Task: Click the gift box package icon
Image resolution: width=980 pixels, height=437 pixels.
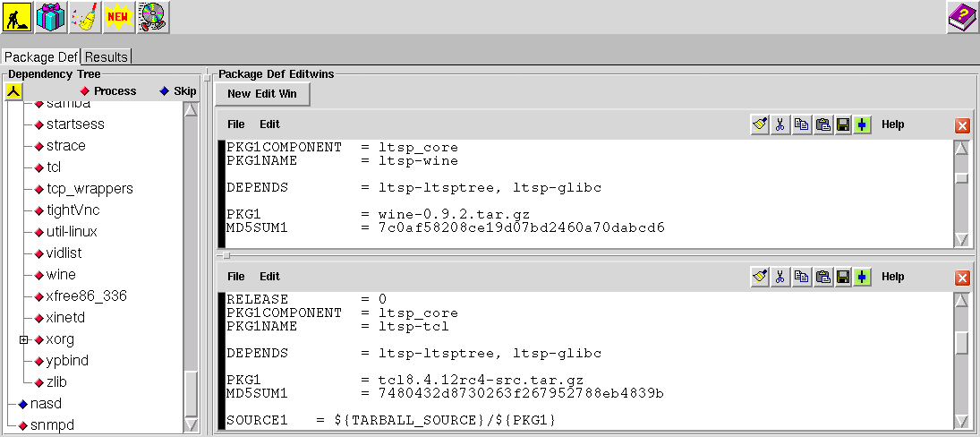Action: click(x=51, y=16)
